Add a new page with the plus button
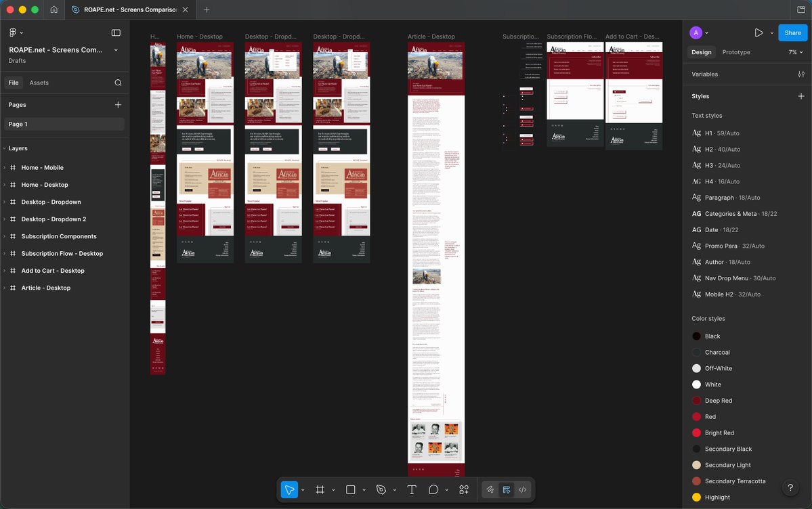Image resolution: width=812 pixels, height=509 pixels. 117,104
